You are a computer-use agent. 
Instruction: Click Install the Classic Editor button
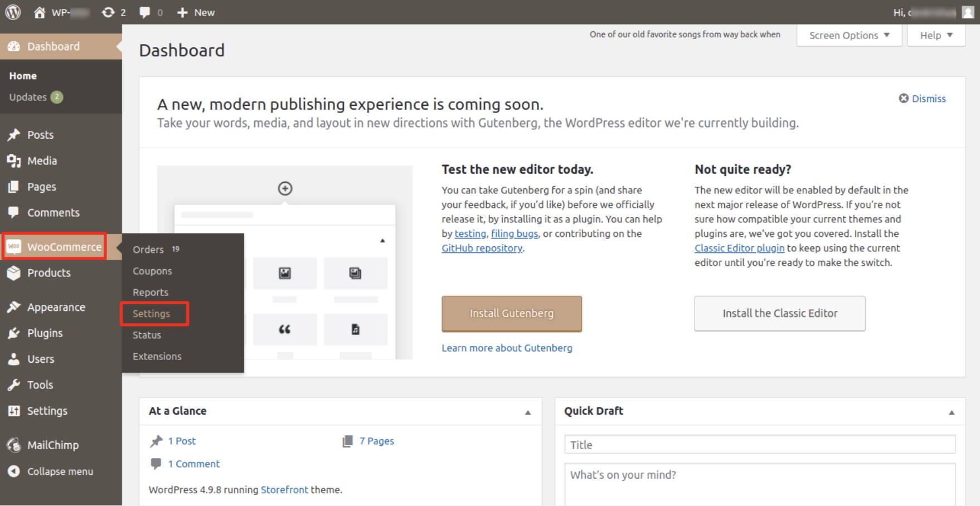[x=780, y=314]
